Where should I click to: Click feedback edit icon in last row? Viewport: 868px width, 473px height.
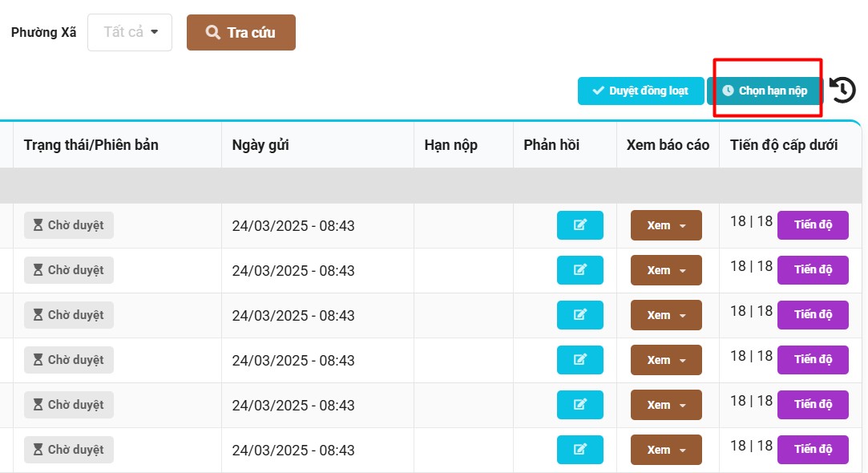coord(579,450)
